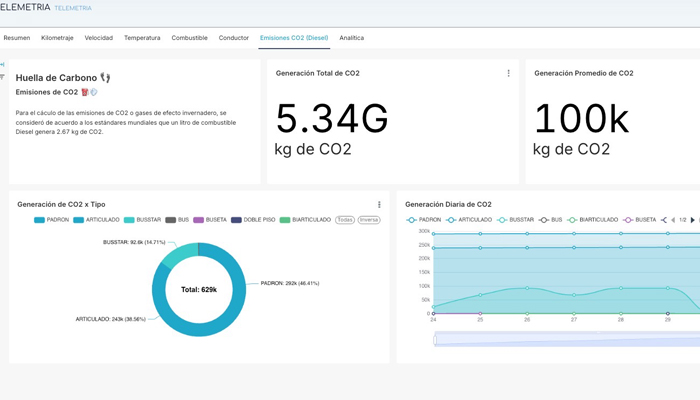Click the Todas legend selector button
Screen dimensions: 700x400
click(345, 220)
